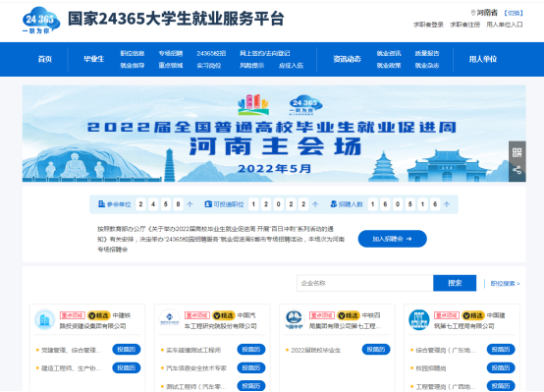This screenshot has width=544, height=392.
Task: Open the 职位搜索 > link
Action: (505, 284)
